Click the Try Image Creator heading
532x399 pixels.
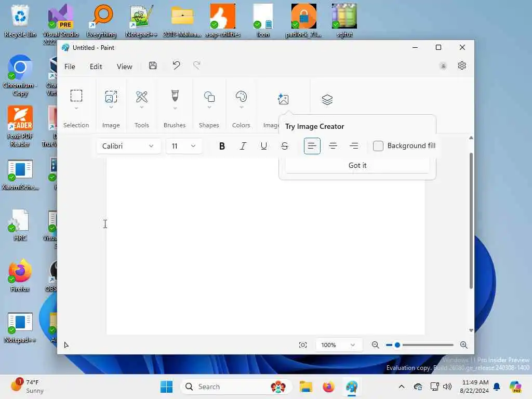(314, 127)
